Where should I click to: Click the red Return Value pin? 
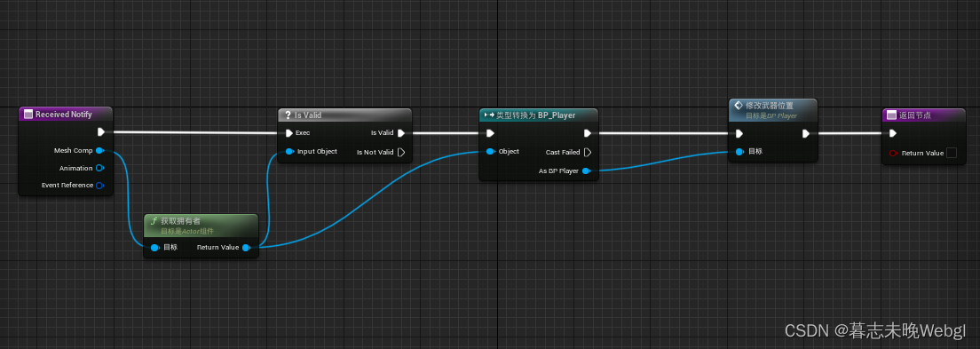(x=893, y=153)
